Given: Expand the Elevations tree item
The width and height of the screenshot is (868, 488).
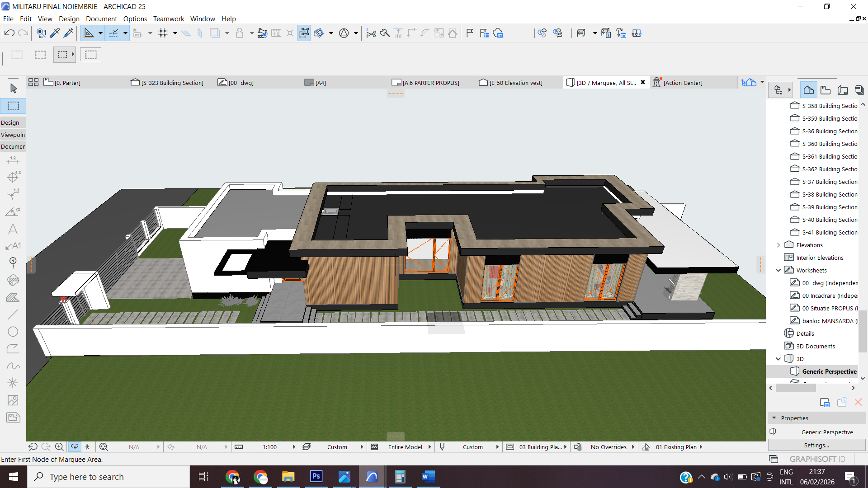Looking at the screenshot, I should coord(778,245).
